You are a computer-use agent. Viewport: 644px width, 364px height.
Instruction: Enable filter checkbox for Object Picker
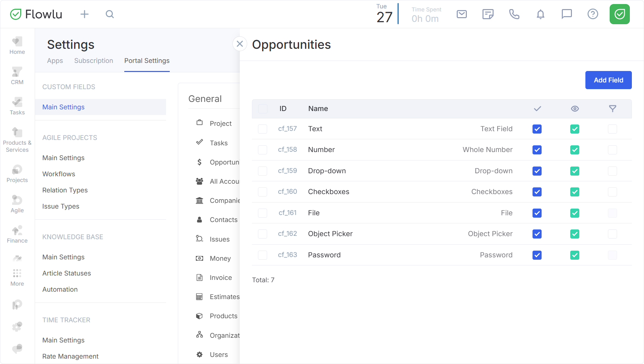coord(612,234)
